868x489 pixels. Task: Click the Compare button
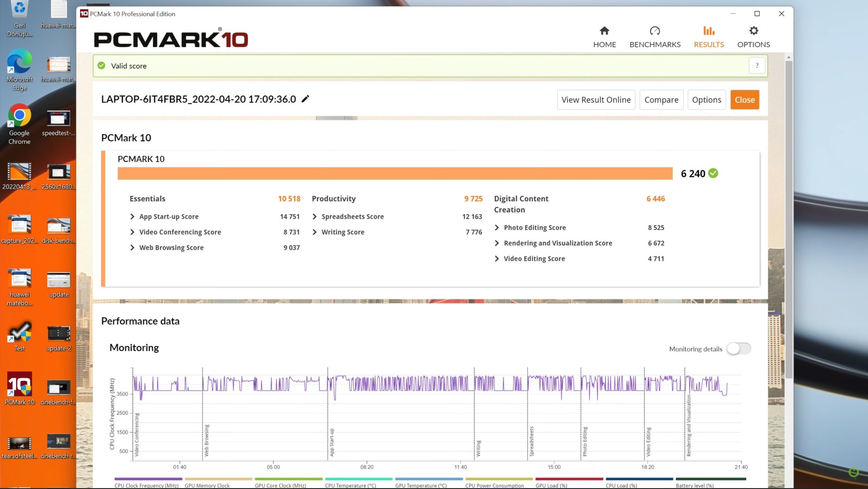pos(661,100)
